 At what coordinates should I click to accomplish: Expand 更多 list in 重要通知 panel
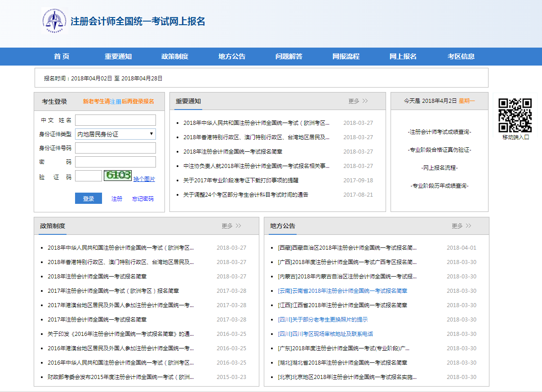pyautogui.click(x=357, y=101)
